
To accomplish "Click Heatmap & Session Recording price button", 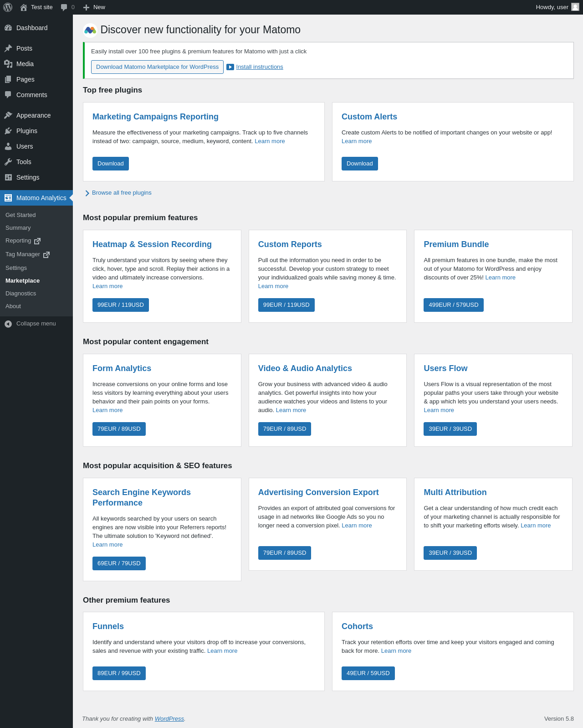I will coord(121,305).
